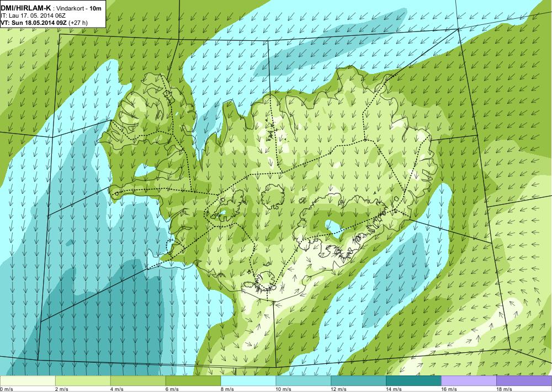Click the "18 m/s" legend label

click(x=504, y=389)
